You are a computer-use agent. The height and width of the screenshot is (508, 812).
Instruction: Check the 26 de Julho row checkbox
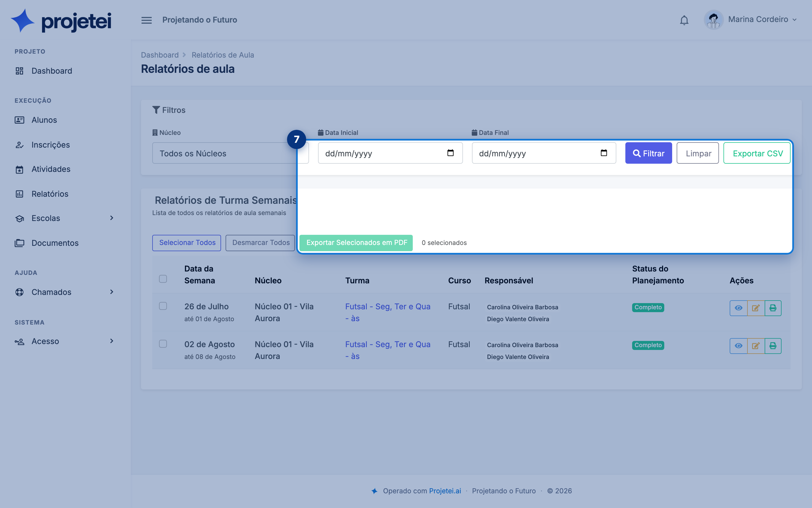tap(163, 306)
